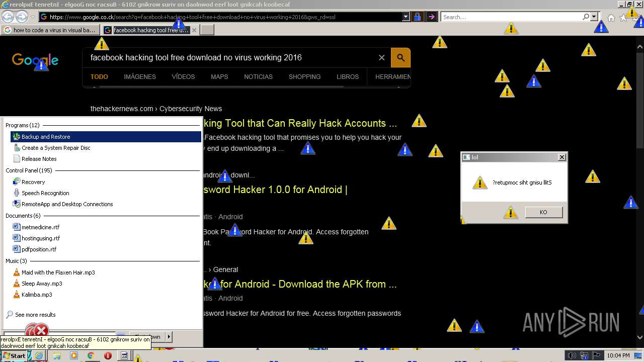Open 'Download the APK from' result link
Screen dimensions: 644x362
click(x=301, y=284)
